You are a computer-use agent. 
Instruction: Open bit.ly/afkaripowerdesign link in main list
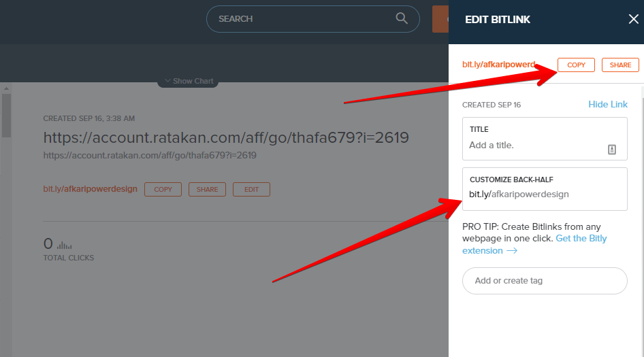point(90,189)
